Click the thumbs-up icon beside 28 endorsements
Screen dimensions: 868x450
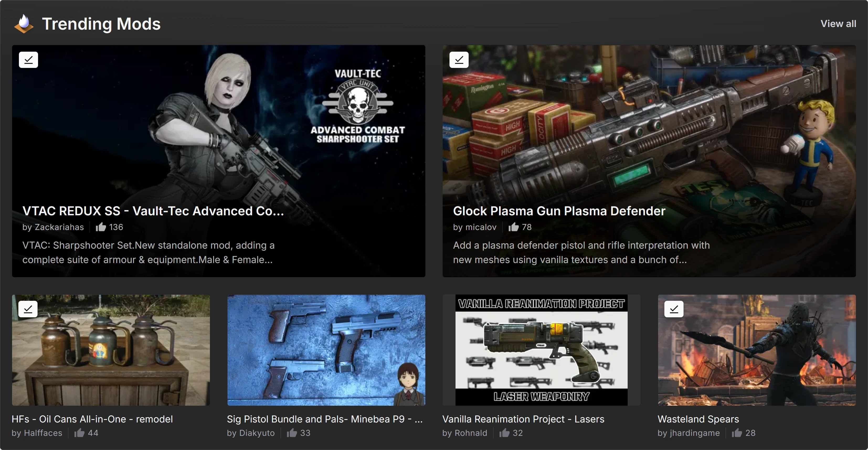[737, 433]
